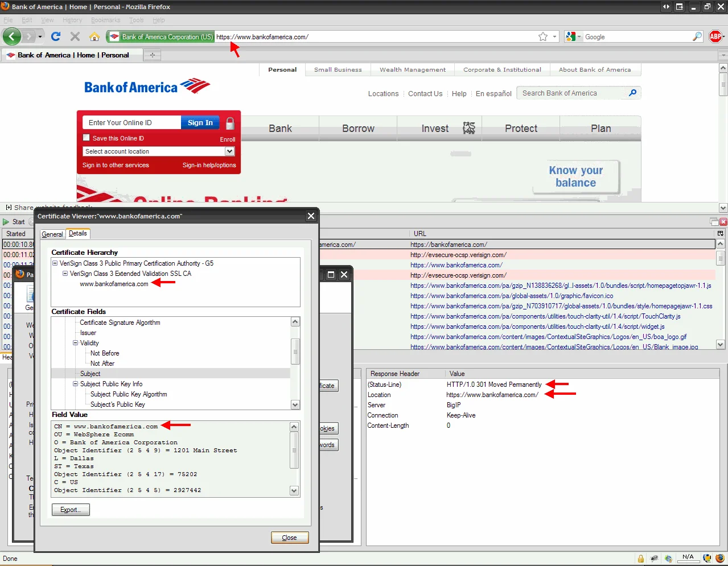Screen dimensions: 728x566
Task: Click the Borrow navigation item
Action: 358,129
